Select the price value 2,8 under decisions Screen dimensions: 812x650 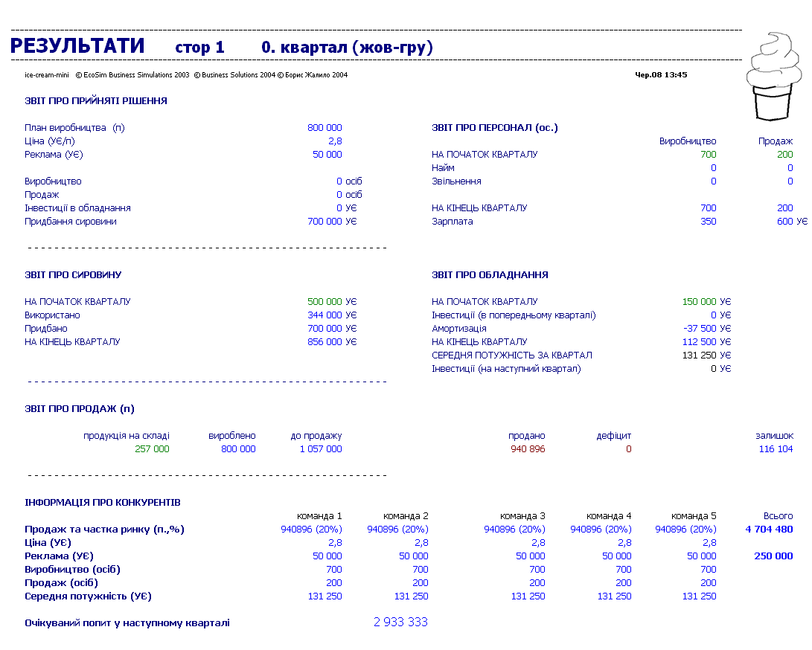pyautogui.click(x=335, y=141)
